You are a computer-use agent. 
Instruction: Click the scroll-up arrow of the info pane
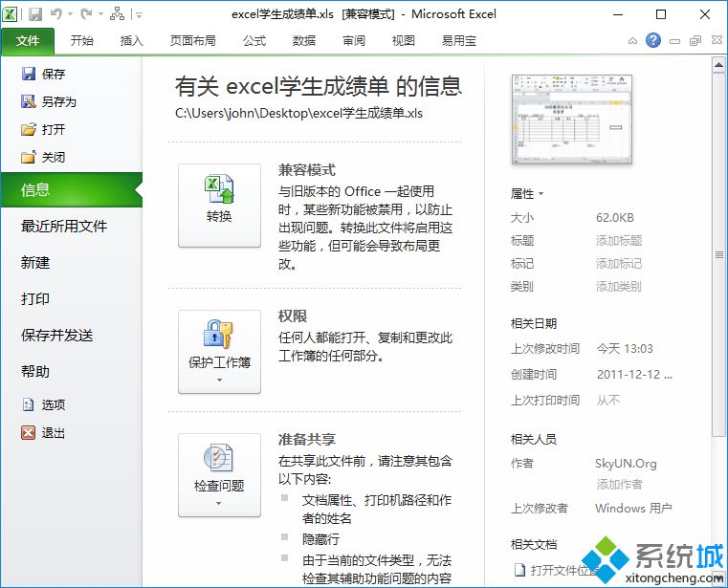718,65
